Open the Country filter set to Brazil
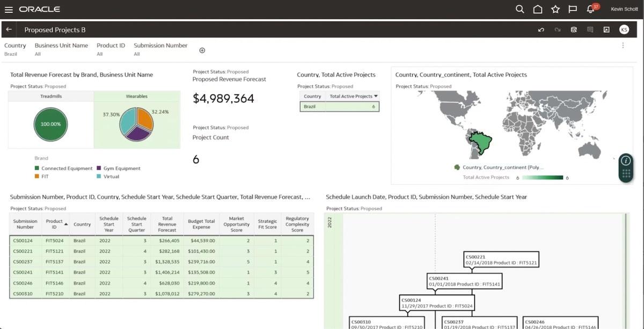The image size is (644, 329). [15, 49]
